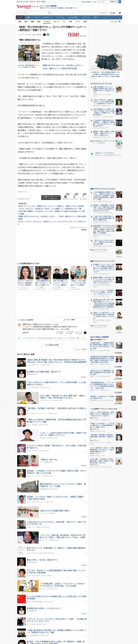
Task: Play the 0:37 Rolling Stones video thumbnail
Action: (119, 293)
